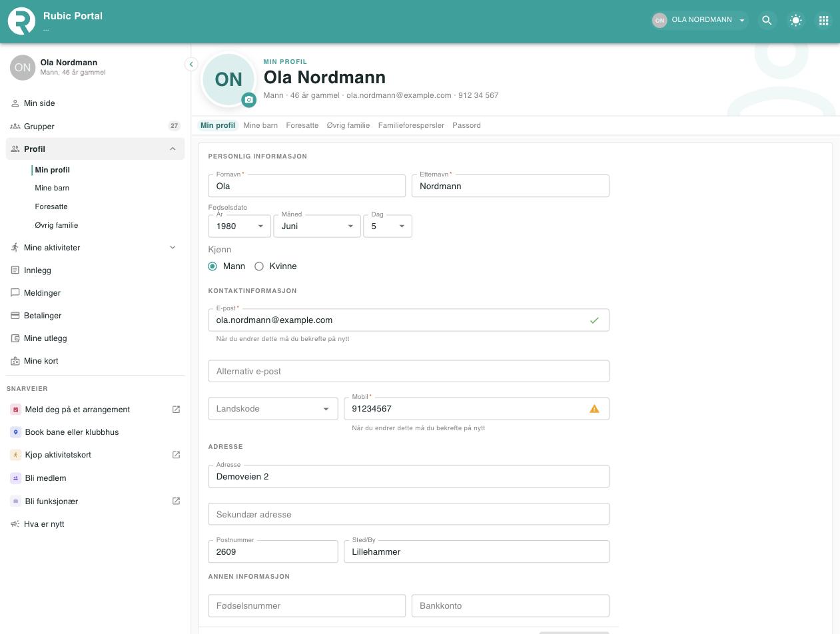Select the Mann radio button
Image resolution: width=840 pixels, height=634 pixels.
212,266
